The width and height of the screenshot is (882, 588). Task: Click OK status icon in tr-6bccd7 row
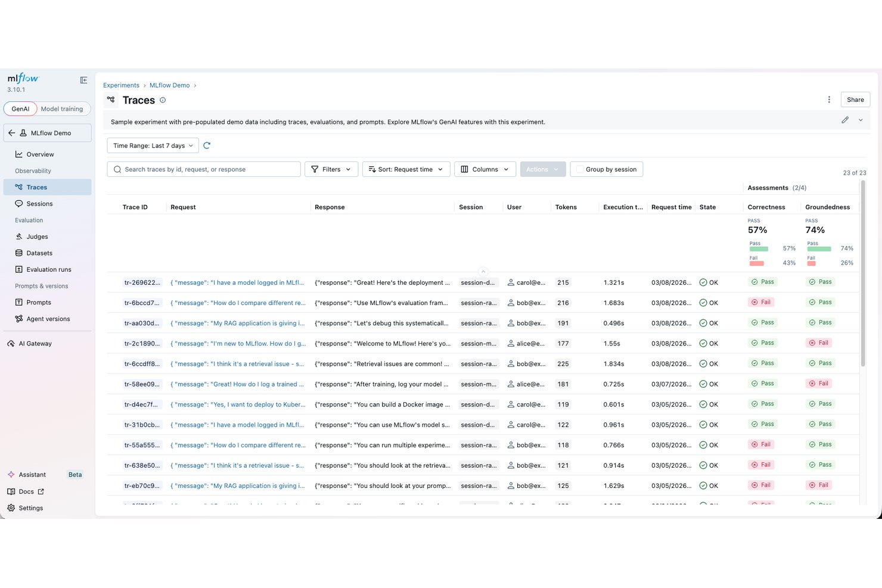click(x=703, y=303)
